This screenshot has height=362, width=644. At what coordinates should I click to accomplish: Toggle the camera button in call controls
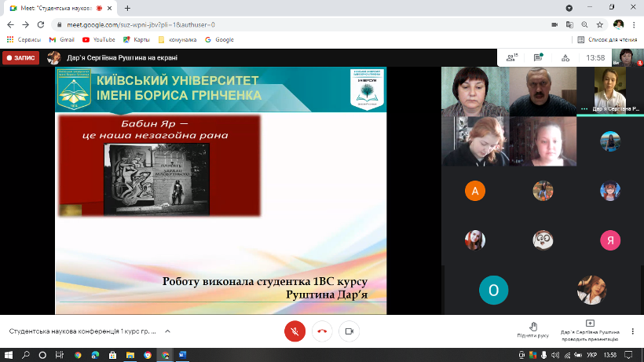(x=349, y=331)
